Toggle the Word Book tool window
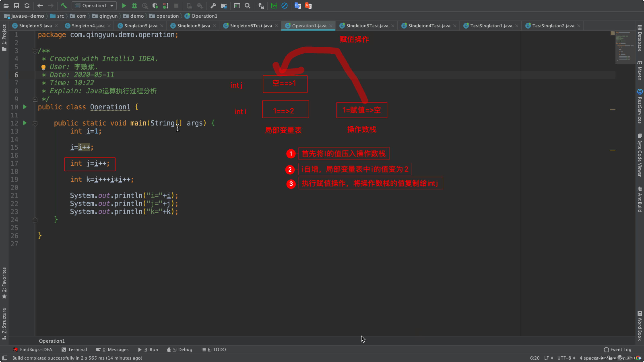The height and width of the screenshot is (362, 644). [640, 326]
